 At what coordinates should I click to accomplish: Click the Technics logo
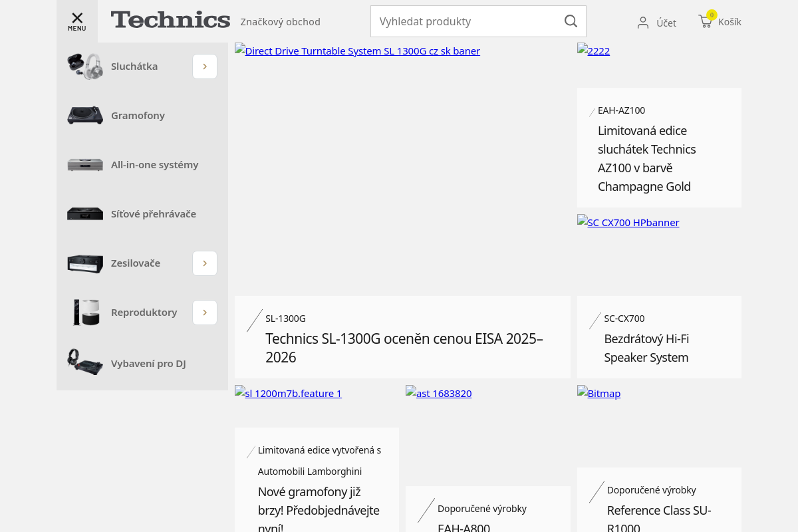pos(170,20)
